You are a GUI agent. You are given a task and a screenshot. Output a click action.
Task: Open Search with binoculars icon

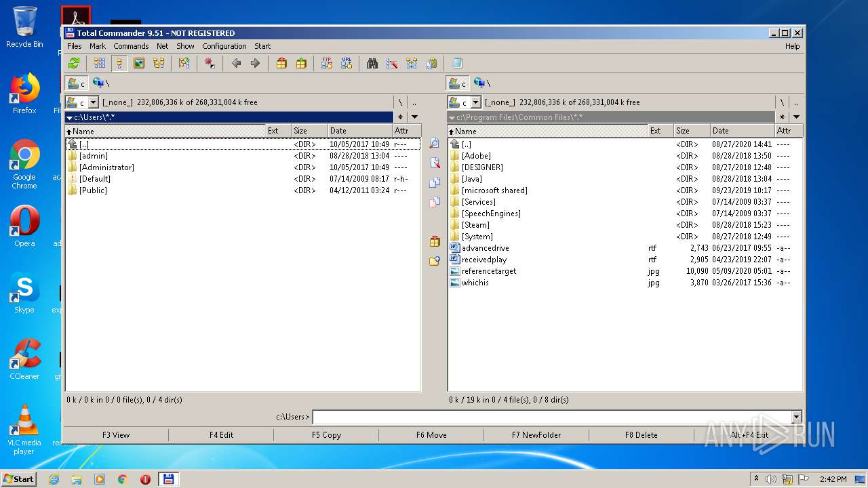pos(372,63)
